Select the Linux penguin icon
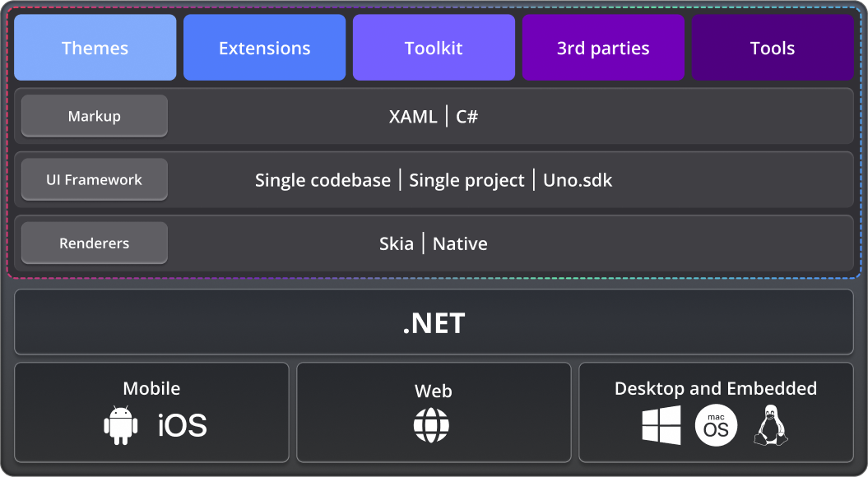This screenshot has width=868, height=477. pyautogui.click(x=770, y=425)
